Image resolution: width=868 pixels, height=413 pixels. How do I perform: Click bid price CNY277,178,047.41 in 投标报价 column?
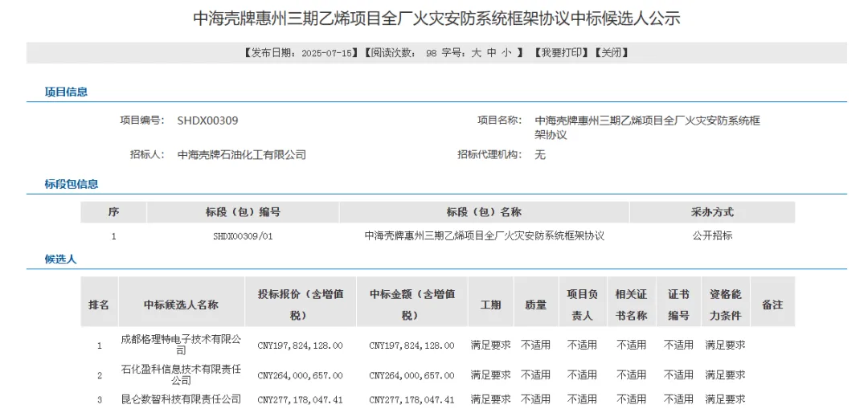coord(301,399)
